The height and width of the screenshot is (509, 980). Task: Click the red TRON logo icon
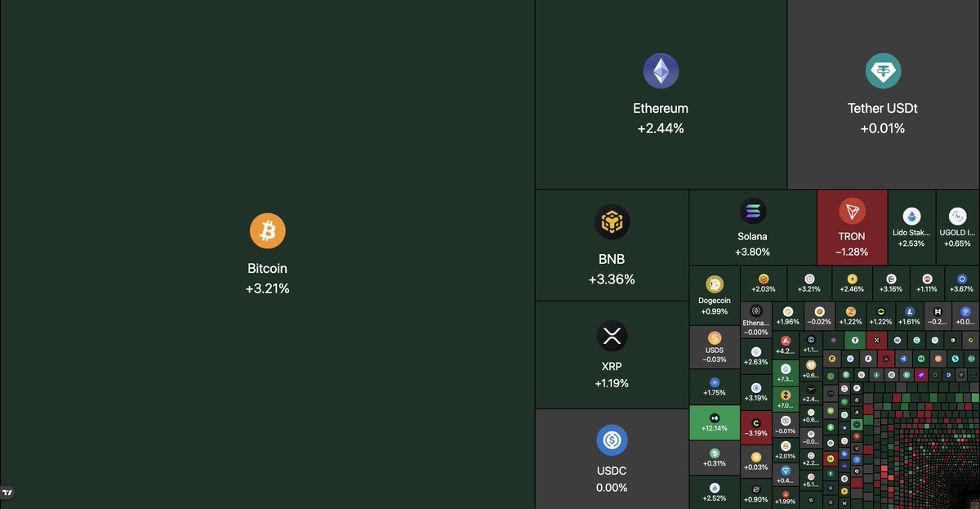(852, 212)
